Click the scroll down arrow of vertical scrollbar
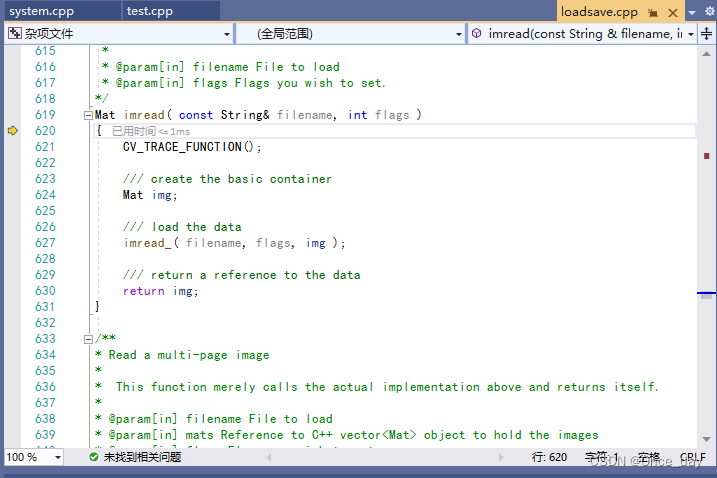This screenshot has height=478, width=717. tap(706, 439)
